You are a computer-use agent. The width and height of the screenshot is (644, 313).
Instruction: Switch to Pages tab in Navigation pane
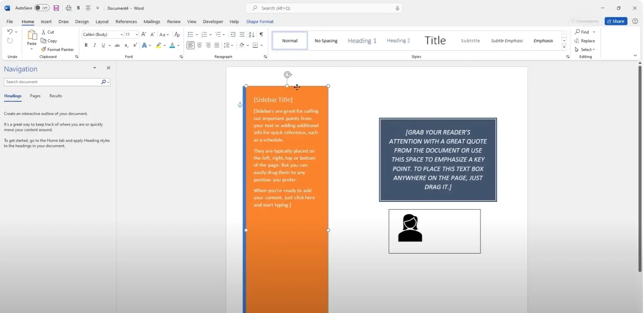click(35, 96)
